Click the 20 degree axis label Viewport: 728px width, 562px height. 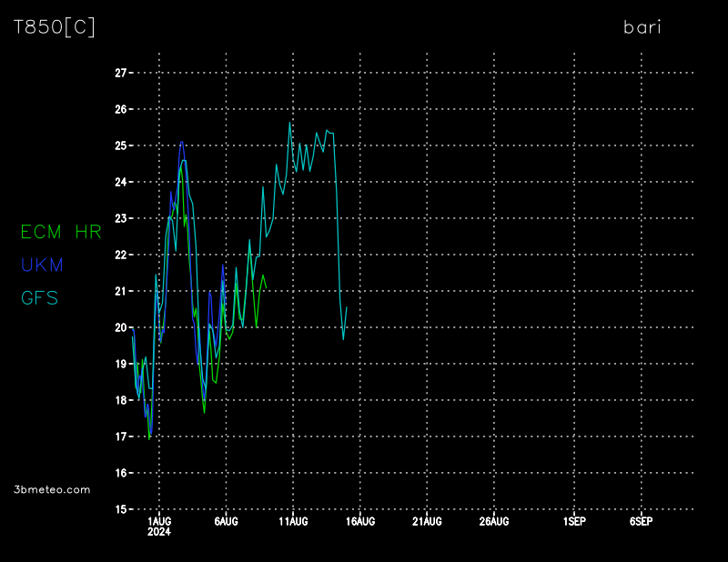[120, 327]
